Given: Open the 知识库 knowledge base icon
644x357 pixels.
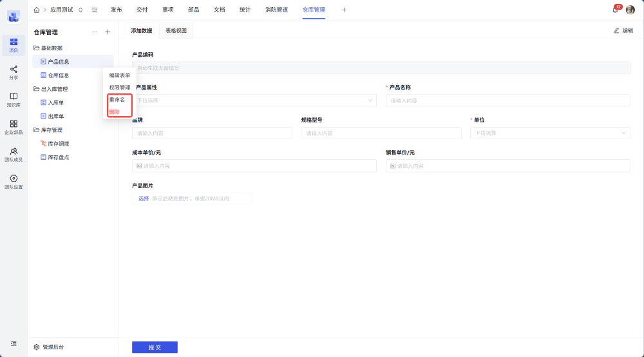Looking at the screenshot, I should (14, 99).
